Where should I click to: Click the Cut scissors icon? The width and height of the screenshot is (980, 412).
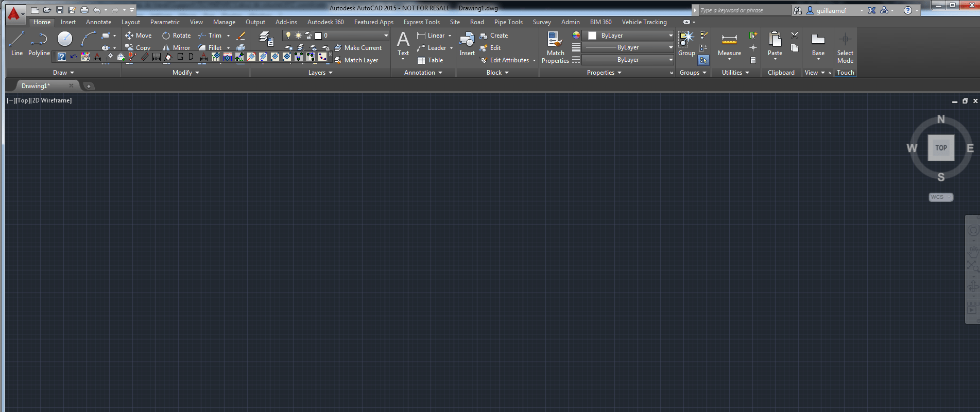[x=795, y=36]
